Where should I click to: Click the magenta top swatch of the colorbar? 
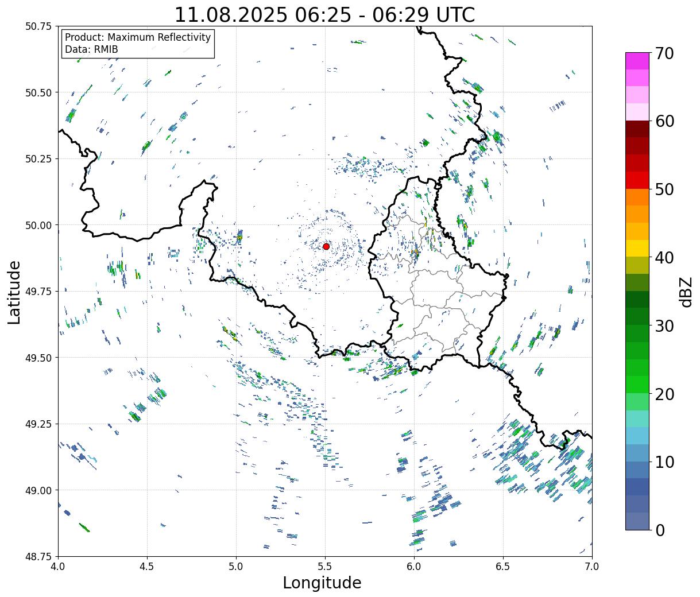coord(637,61)
